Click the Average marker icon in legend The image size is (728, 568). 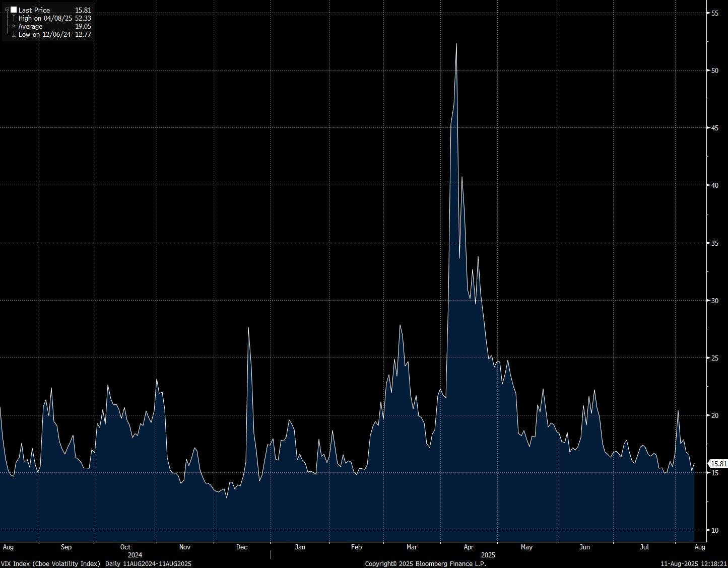14,26
